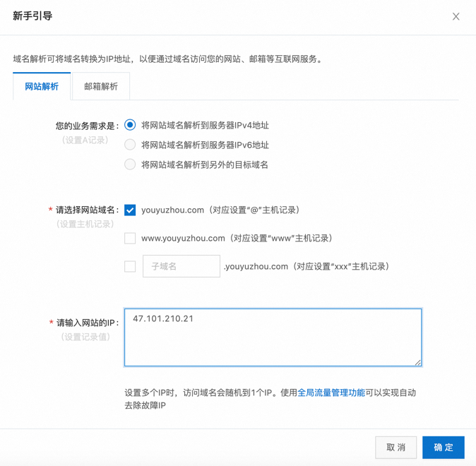Uncheck the youyuzhou.com "@" host record checkbox
The image size is (476, 466).
pos(130,210)
